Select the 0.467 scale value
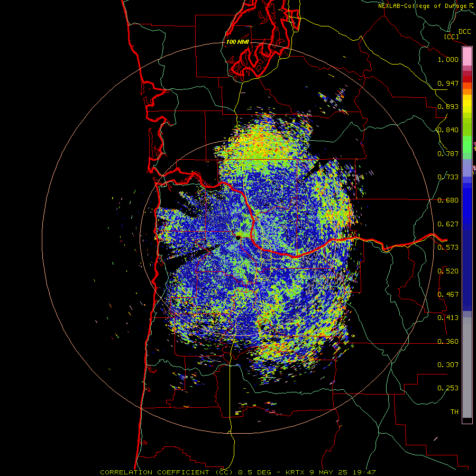The width and height of the screenshot is (476, 476). pyautogui.click(x=448, y=295)
